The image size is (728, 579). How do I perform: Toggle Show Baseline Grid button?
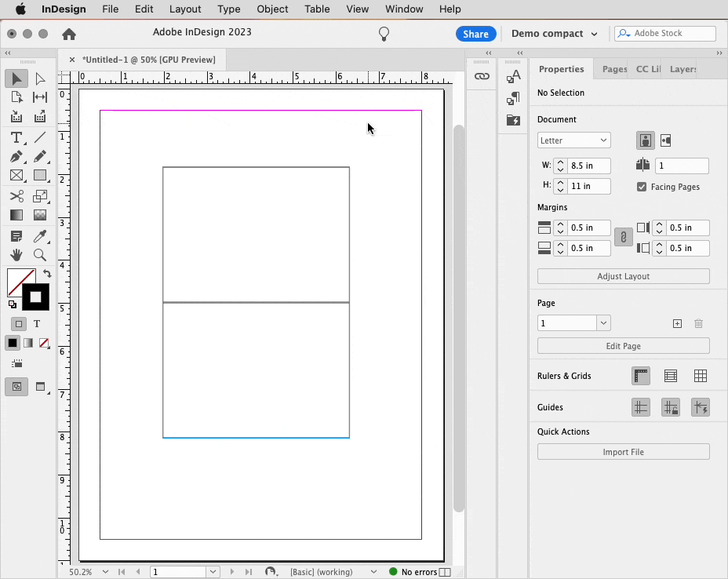point(671,376)
